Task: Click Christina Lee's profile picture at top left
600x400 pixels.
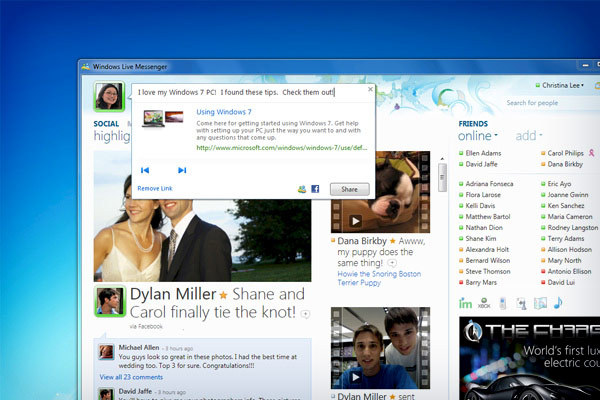Action: [x=107, y=97]
